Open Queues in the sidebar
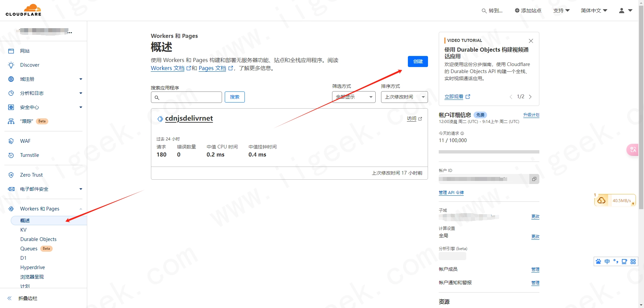644x308 pixels. tap(29, 249)
